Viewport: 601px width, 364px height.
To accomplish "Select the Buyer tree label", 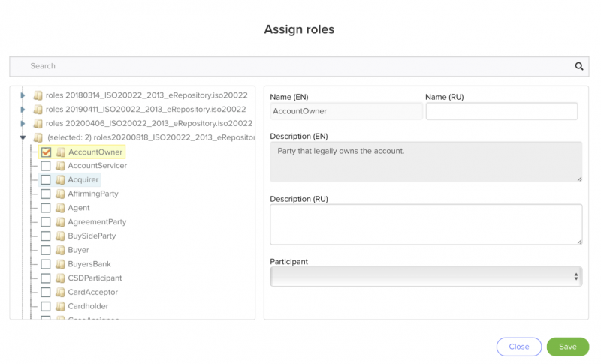I will click(78, 251).
